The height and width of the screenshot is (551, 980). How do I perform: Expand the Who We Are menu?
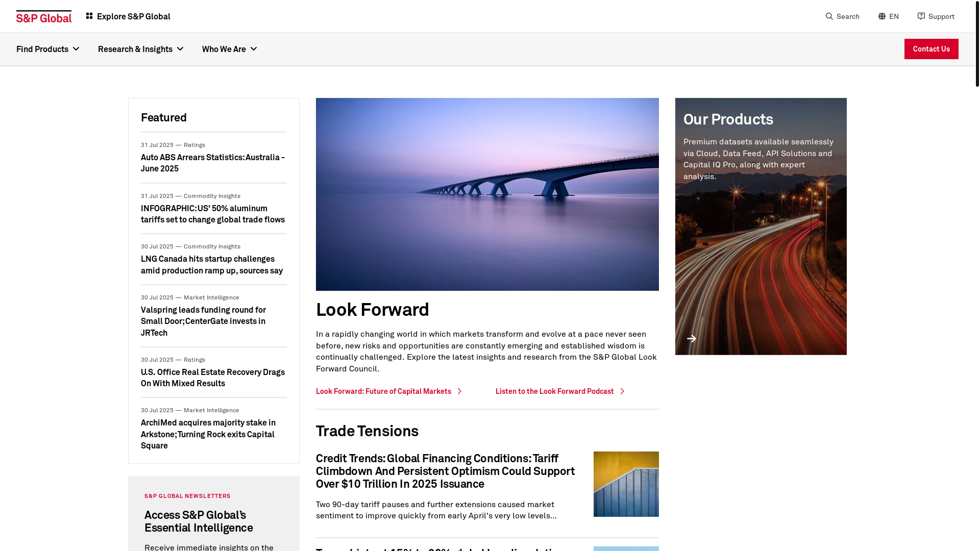[x=230, y=49]
